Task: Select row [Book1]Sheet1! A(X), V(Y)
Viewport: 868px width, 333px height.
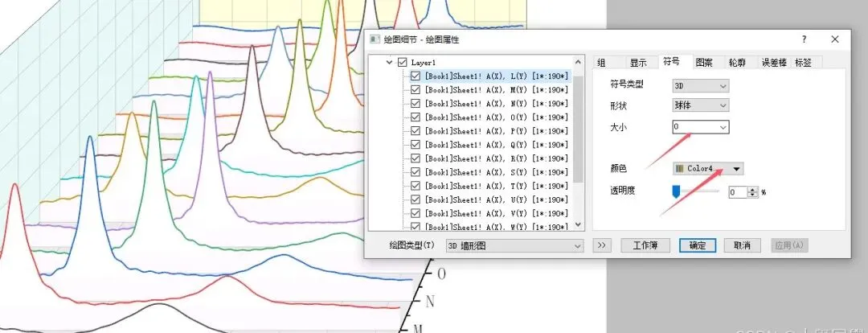Action: coord(496,214)
